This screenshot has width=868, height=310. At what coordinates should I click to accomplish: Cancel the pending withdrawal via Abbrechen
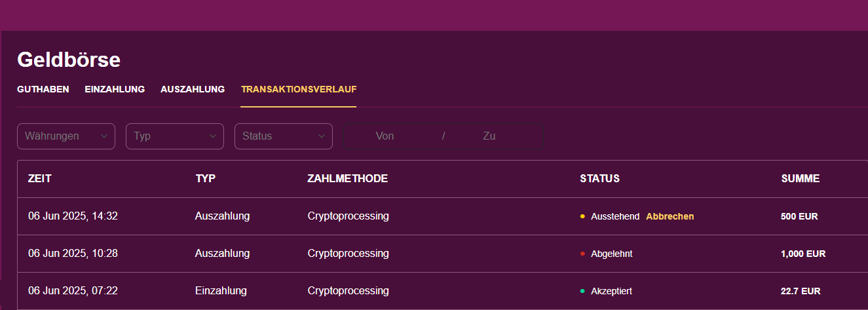point(670,216)
